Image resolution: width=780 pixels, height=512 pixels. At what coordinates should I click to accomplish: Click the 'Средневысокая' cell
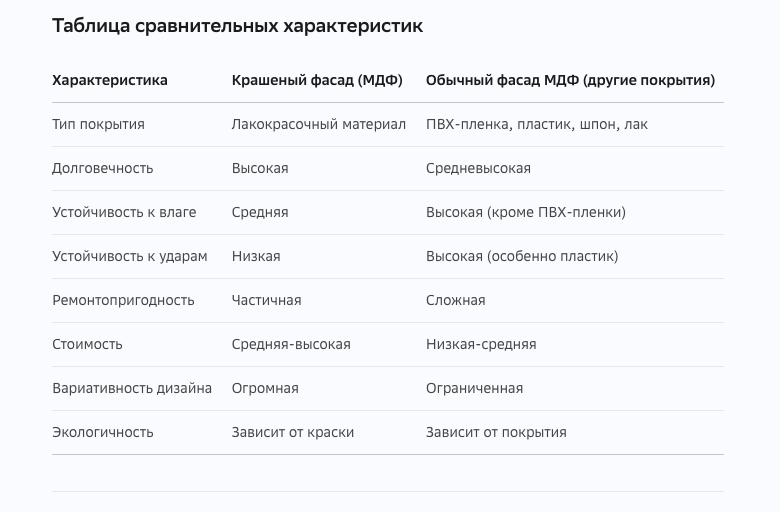tap(478, 168)
